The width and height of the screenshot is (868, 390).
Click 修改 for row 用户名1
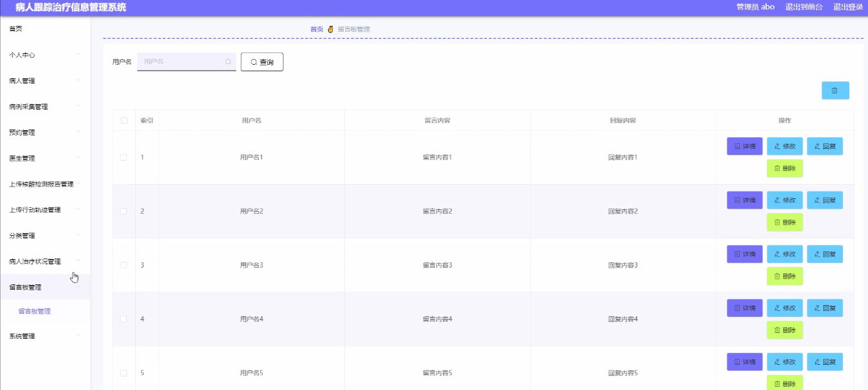click(x=785, y=146)
